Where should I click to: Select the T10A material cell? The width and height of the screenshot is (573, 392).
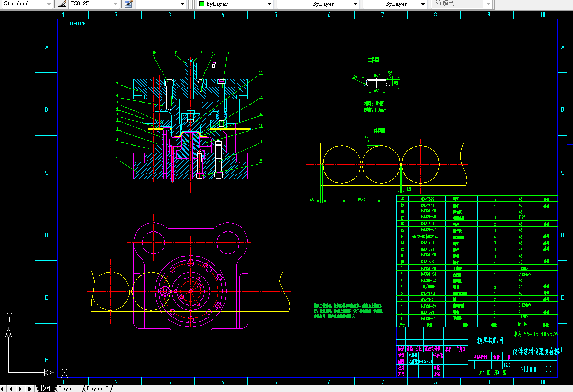[522, 217]
